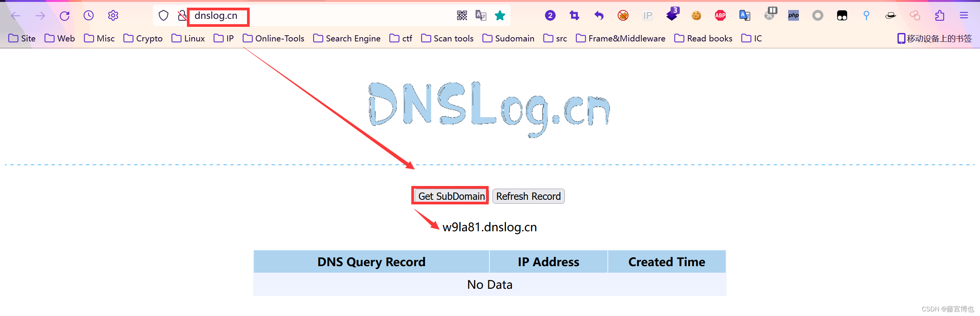The height and width of the screenshot is (316, 980).
Task: Open the Web bookmarks folder
Action: [x=60, y=38]
